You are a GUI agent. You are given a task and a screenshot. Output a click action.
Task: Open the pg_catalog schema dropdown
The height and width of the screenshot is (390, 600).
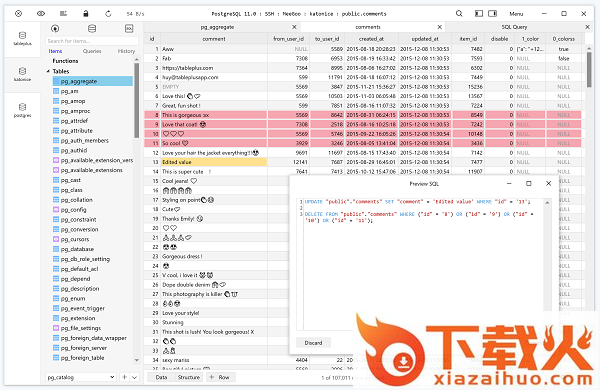tap(80, 377)
